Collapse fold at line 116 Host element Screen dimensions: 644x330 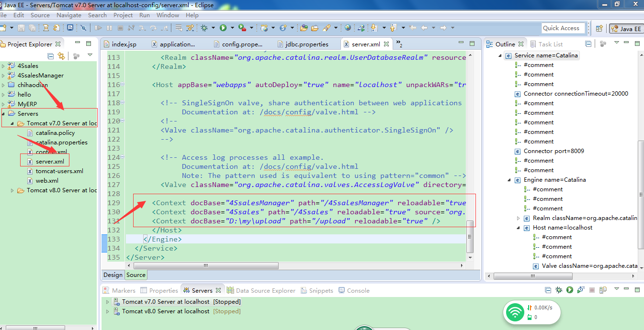[x=123, y=85]
